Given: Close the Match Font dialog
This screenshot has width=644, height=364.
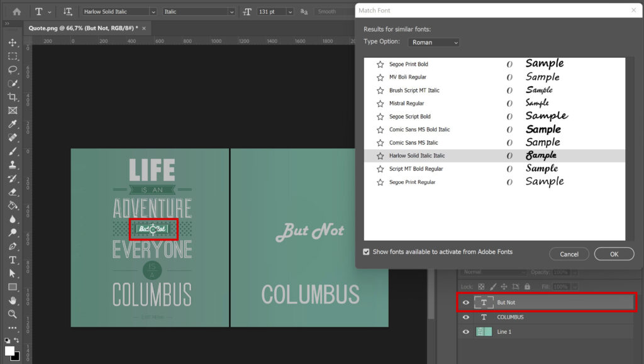Looking at the screenshot, I should (633, 10).
